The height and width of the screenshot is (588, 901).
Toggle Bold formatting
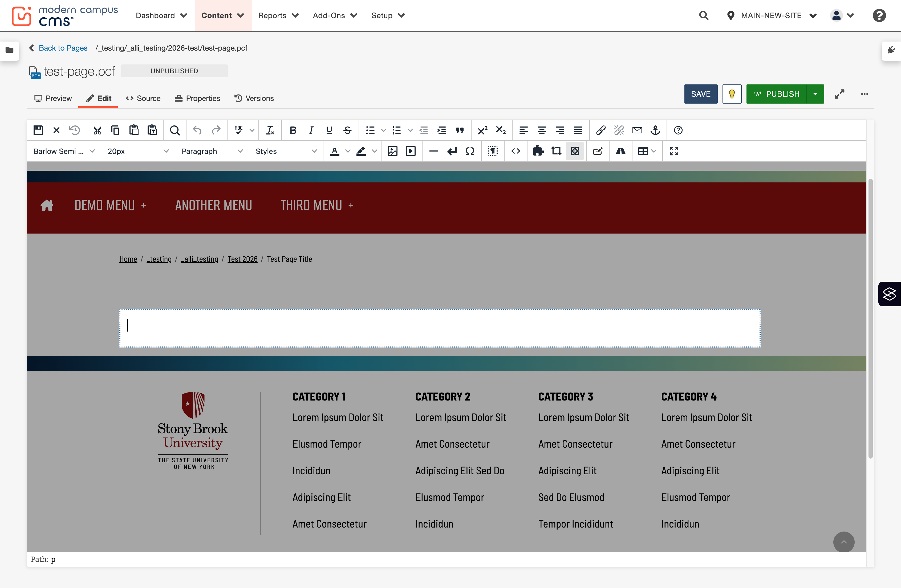(x=293, y=130)
